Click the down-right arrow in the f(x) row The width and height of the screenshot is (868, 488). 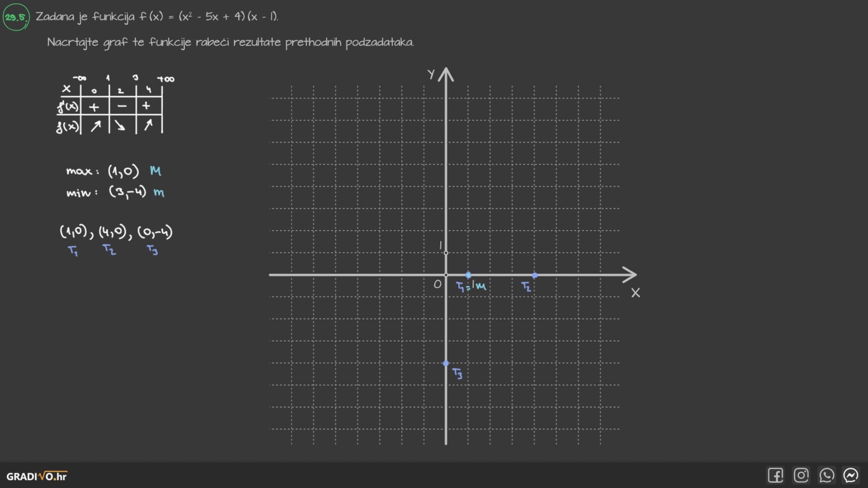click(x=120, y=126)
